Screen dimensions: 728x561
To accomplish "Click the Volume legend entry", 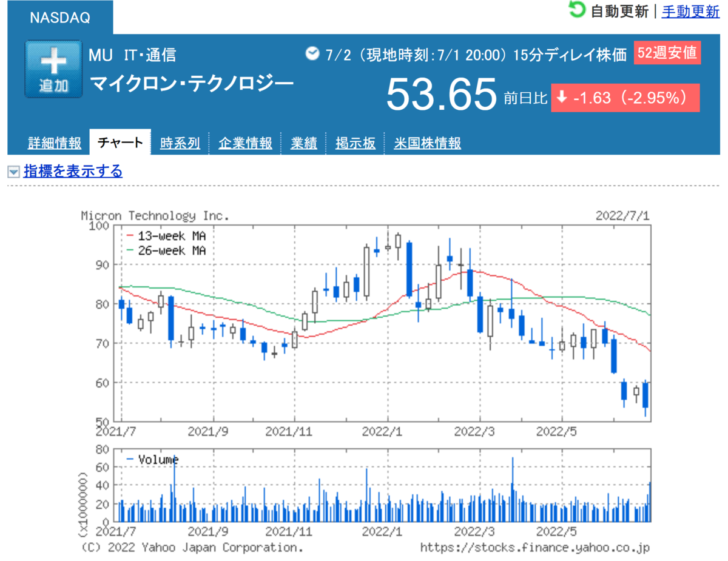I will click(152, 459).
